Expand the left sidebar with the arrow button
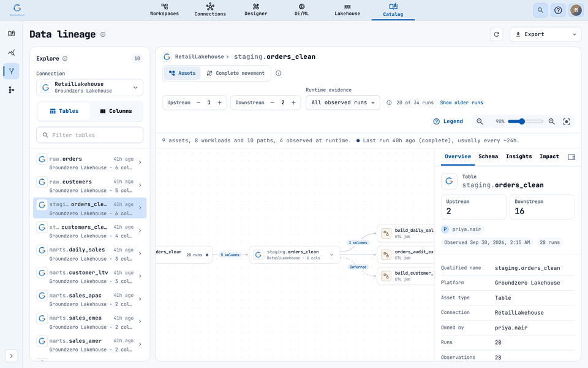Viewport: 588px width, 368px height. point(11,356)
